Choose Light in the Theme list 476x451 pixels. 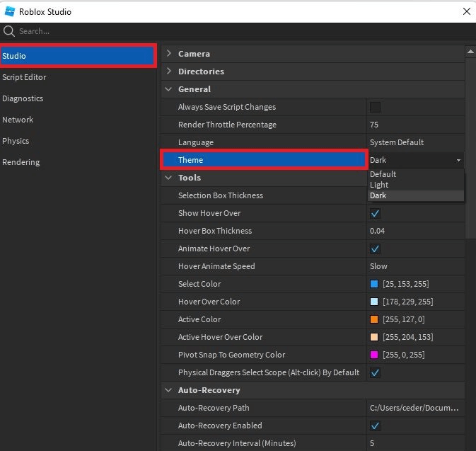[x=416, y=185]
